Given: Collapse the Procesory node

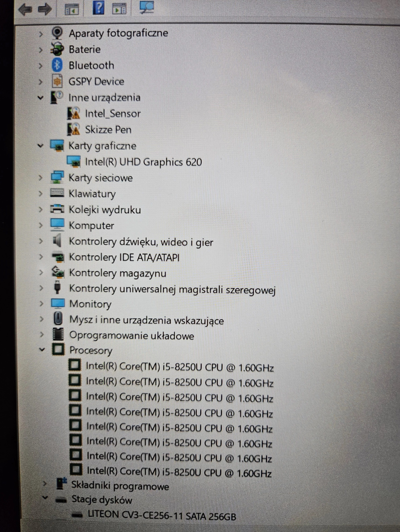Looking at the screenshot, I should (42, 350).
